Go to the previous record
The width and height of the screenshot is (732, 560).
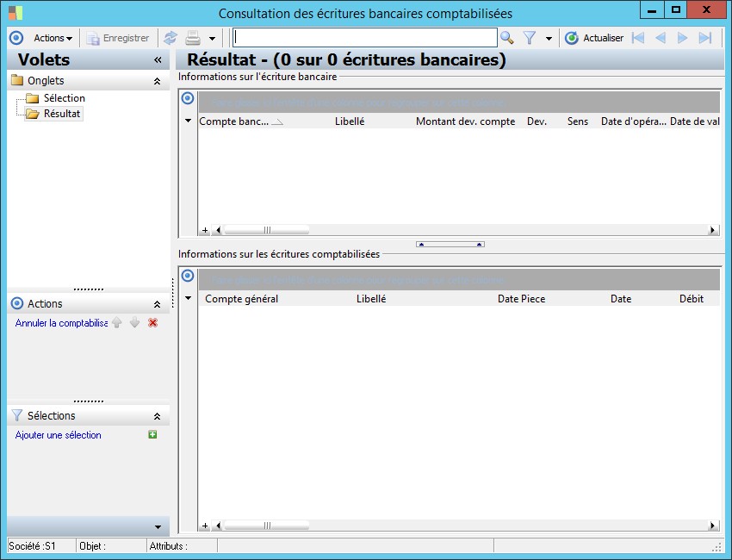(661, 38)
